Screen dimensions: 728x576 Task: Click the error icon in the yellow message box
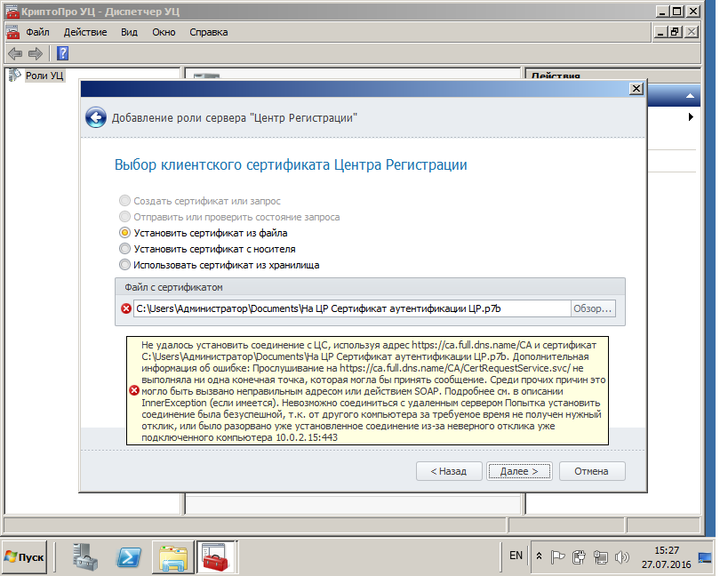134,391
